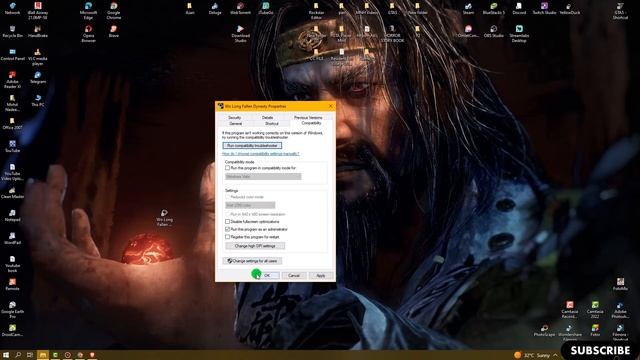
Task: Select the Compatibility tab
Action: [311, 123]
